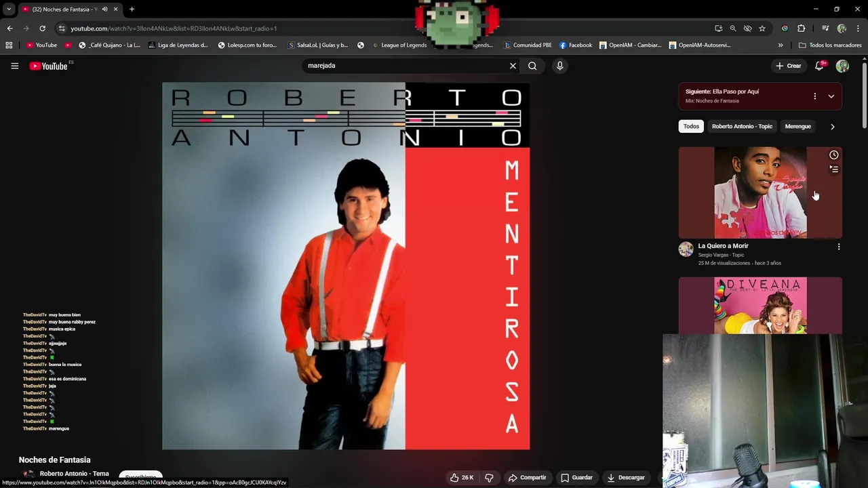This screenshot has height=488, width=868.
Task: Open the media controls icon in toolbar
Action: 825,28
